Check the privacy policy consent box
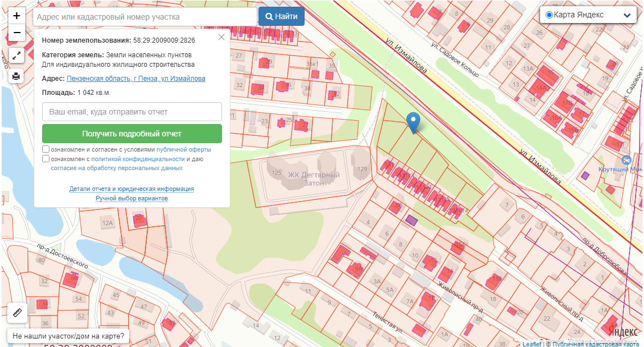The image size is (644, 347). pos(46,159)
